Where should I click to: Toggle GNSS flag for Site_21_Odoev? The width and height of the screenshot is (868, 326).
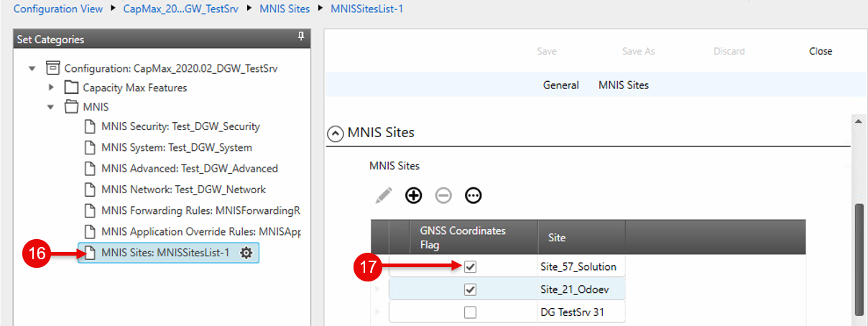coord(470,290)
